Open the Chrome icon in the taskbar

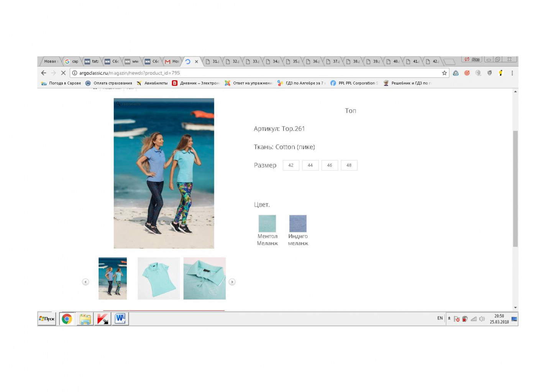click(67, 318)
